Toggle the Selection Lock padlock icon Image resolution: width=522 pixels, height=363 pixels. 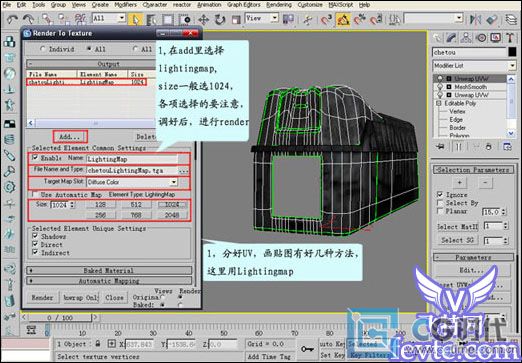pos(98,343)
